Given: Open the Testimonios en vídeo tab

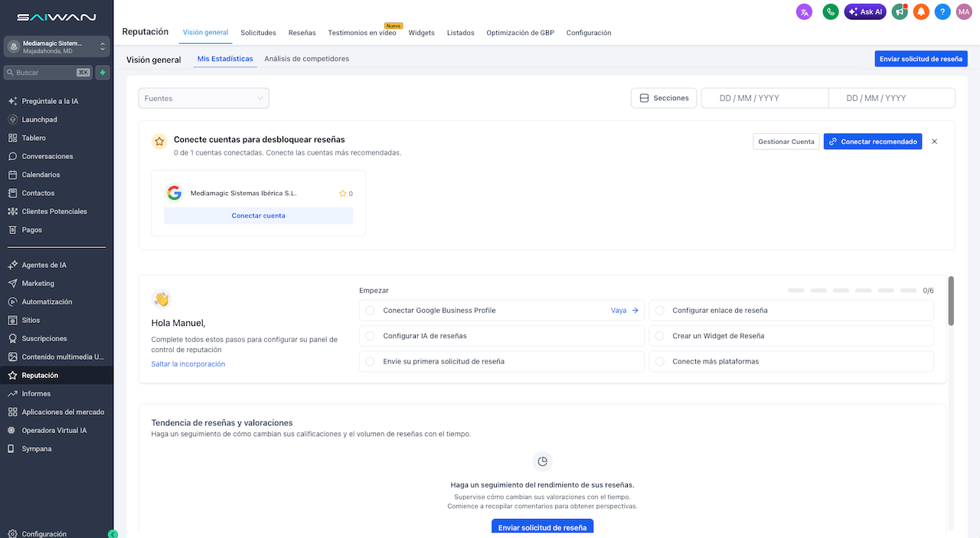Looking at the screenshot, I should coord(362,33).
